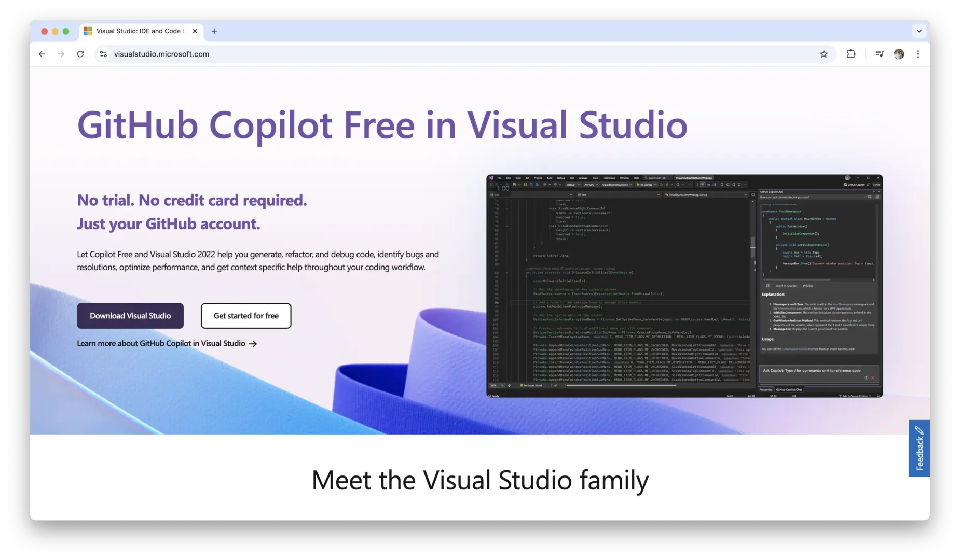This screenshot has height=560, width=960.
Task: Click the text Just your GitHub account.
Action: [x=169, y=224]
